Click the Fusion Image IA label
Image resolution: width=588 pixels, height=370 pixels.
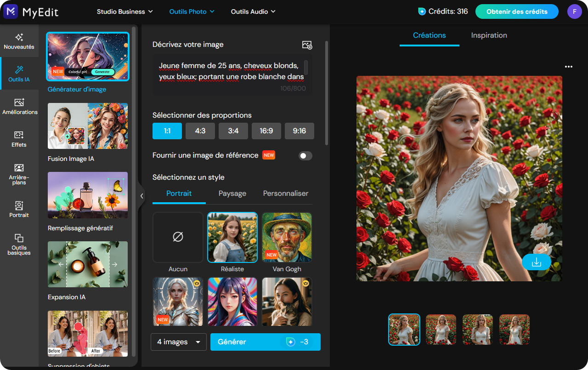click(71, 159)
